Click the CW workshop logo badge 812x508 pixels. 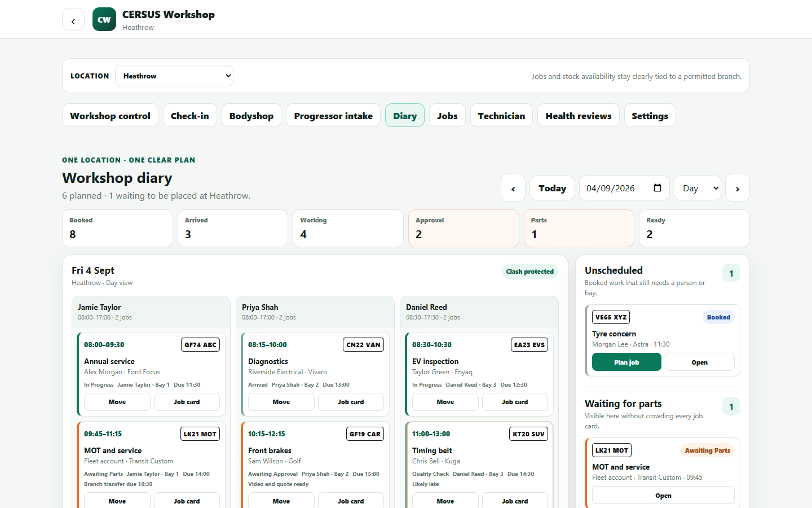[104, 19]
